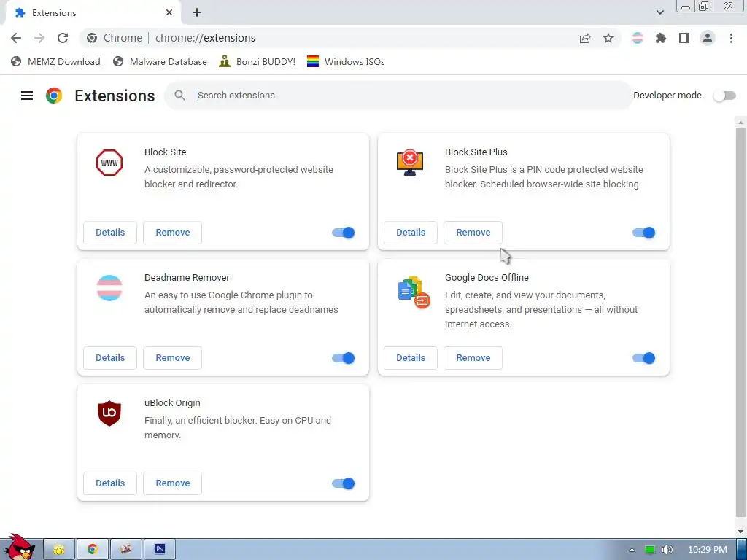Disable the Block Site Plus toggle
747x560 pixels.
(x=643, y=233)
